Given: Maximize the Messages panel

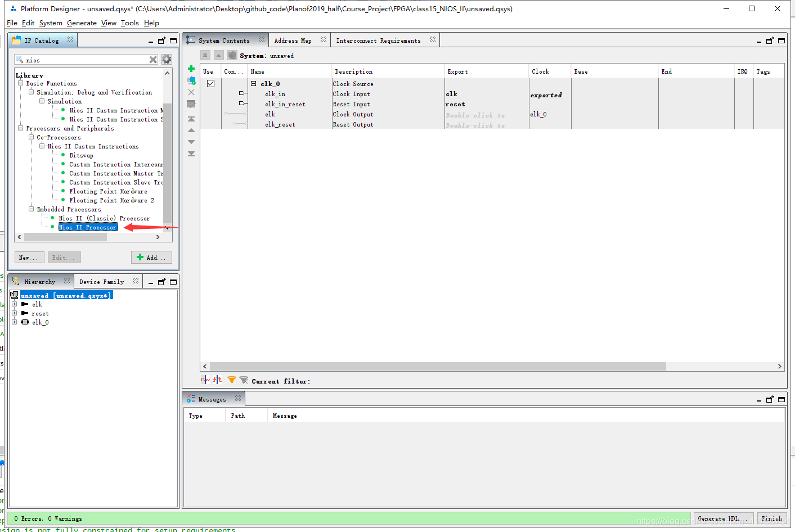Looking at the screenshot, I should [781, 400].
